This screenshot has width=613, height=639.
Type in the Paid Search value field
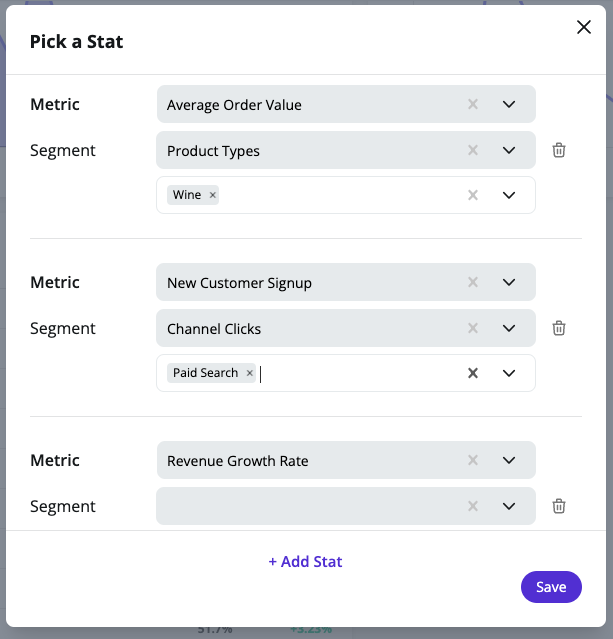click(350, 373)
